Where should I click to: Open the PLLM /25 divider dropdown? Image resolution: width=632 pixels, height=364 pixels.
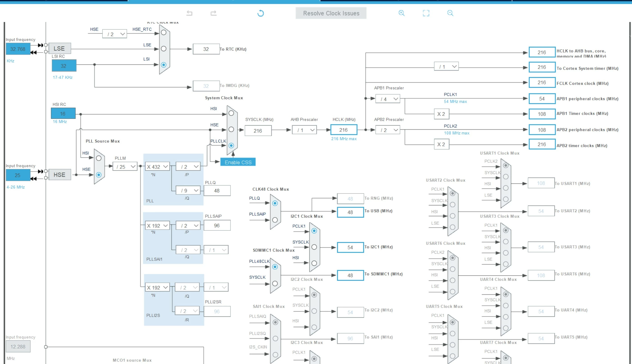tap(125, 167)
